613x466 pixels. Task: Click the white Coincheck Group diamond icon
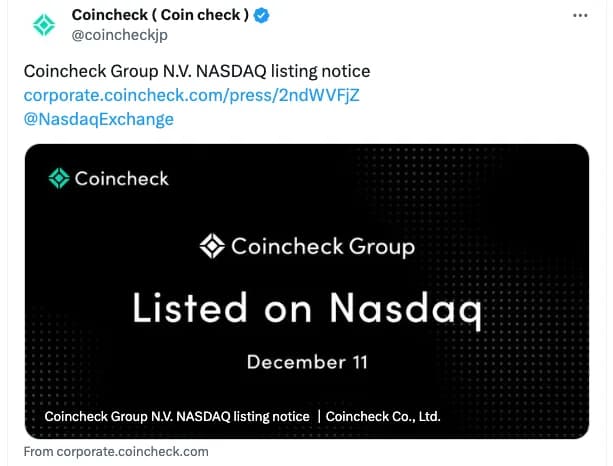pyautogui.click(x=214, y=246)
